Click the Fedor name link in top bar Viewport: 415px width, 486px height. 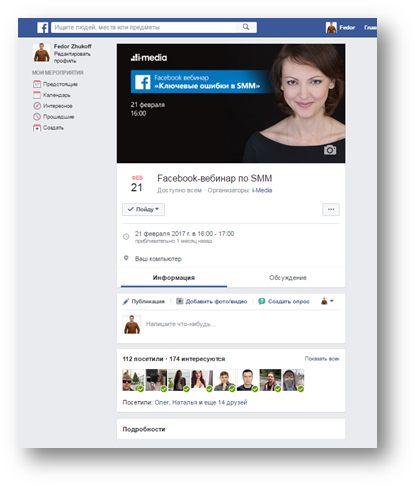point(347,27)
